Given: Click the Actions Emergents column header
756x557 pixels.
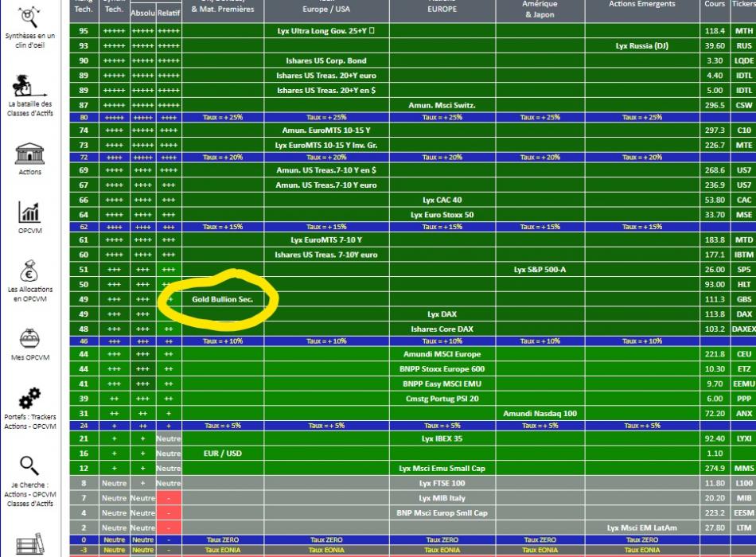Looking at the screenshot, I should click(x=641, y=4).
